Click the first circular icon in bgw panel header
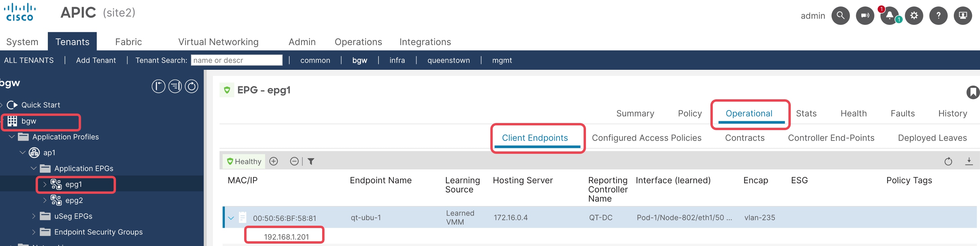The width and height of the screenshot is (980, 246). [158, 86]
